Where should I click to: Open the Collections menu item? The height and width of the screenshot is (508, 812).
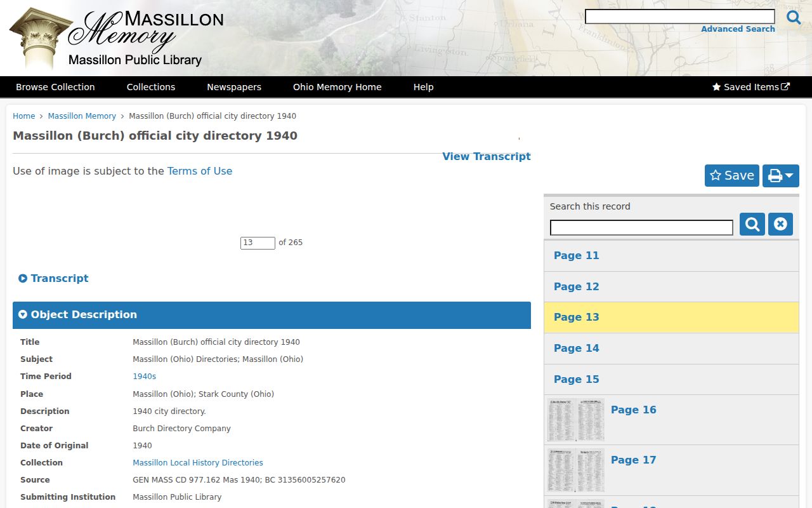point(151,87)
